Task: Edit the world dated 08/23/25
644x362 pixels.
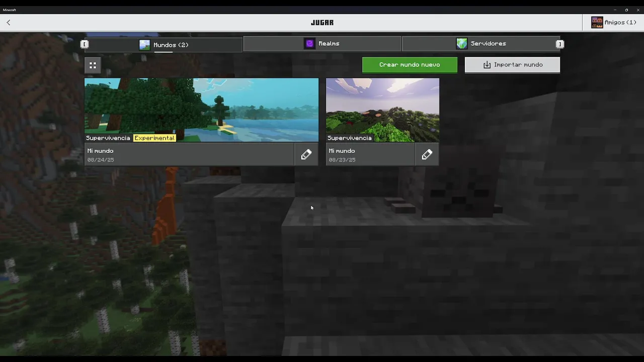Action: point(427,155)
